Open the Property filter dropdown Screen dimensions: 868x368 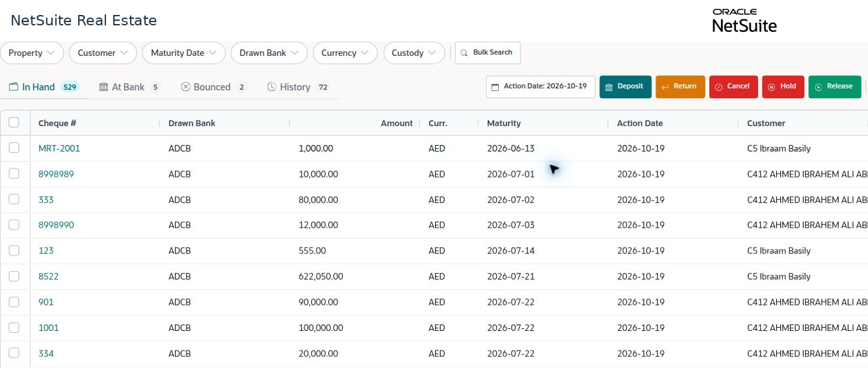32,53
